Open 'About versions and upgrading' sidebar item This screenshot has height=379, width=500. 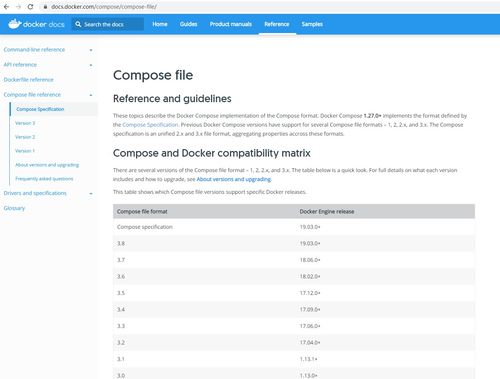(x=47, y=165)
